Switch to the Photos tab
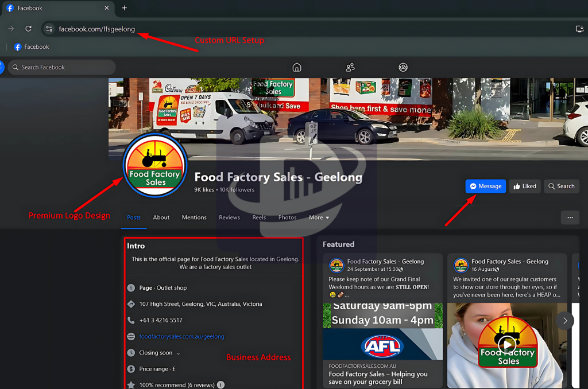 coord(287,217)
